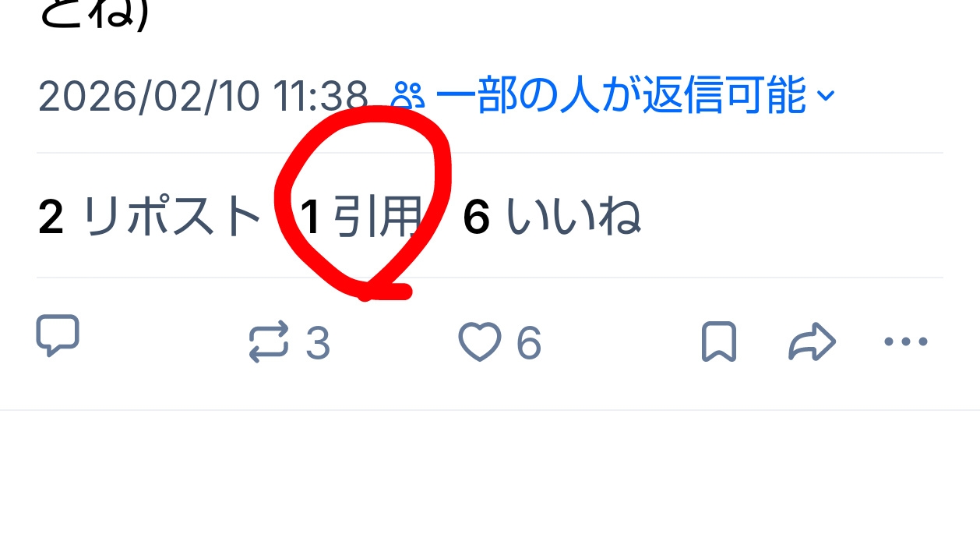
Task: Open the share arrow icon
Action: coord(812,342)
